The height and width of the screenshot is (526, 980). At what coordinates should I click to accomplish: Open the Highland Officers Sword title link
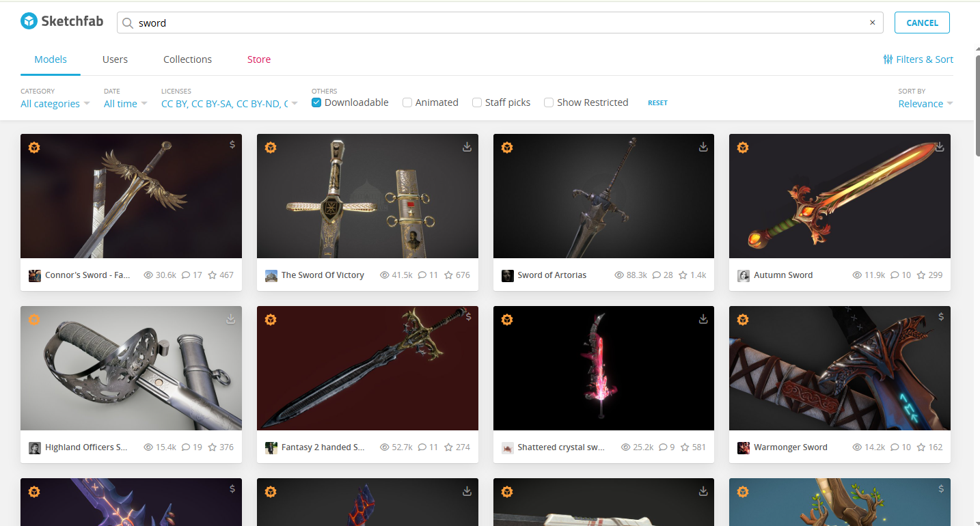tap(86, 447)
